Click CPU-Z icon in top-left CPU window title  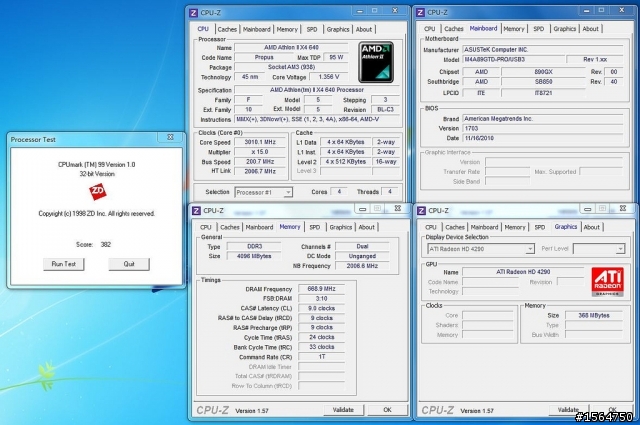[194, 13]
